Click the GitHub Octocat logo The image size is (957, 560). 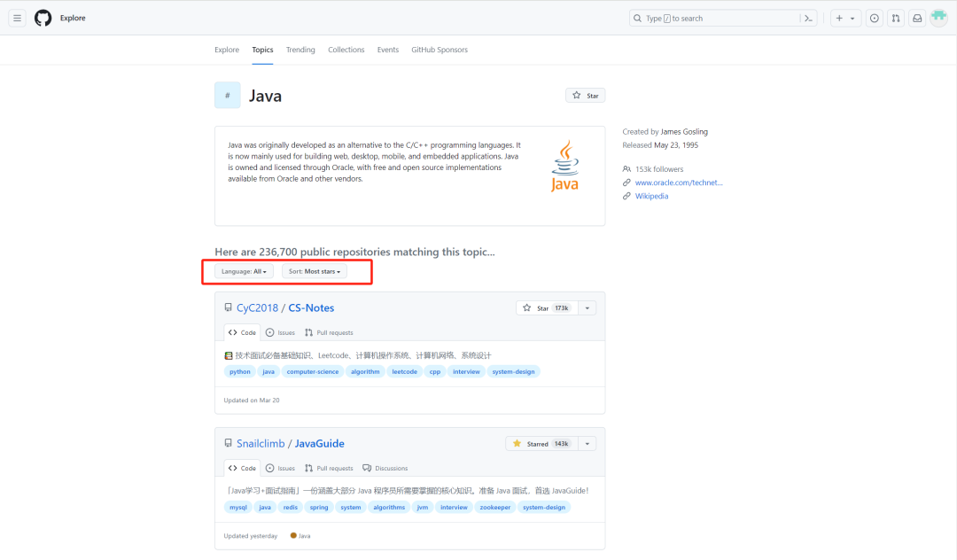(x=43, y=19)
